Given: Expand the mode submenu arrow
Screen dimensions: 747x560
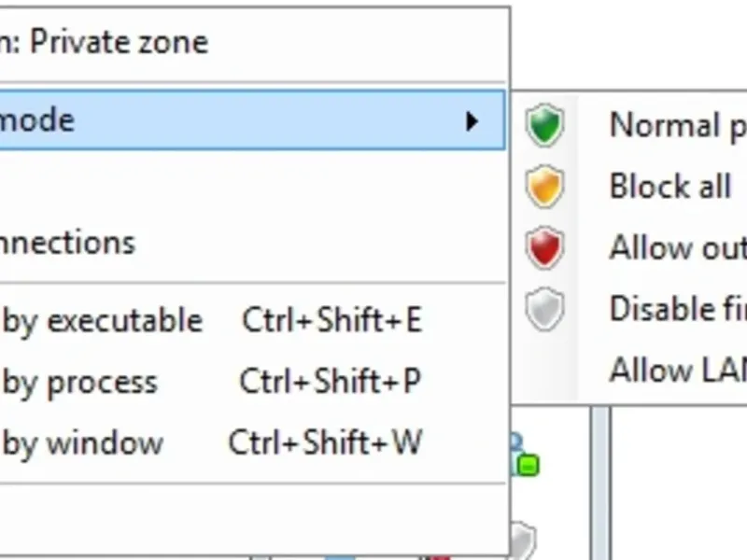Looking at the screenshot, I should tap(472, 120).
